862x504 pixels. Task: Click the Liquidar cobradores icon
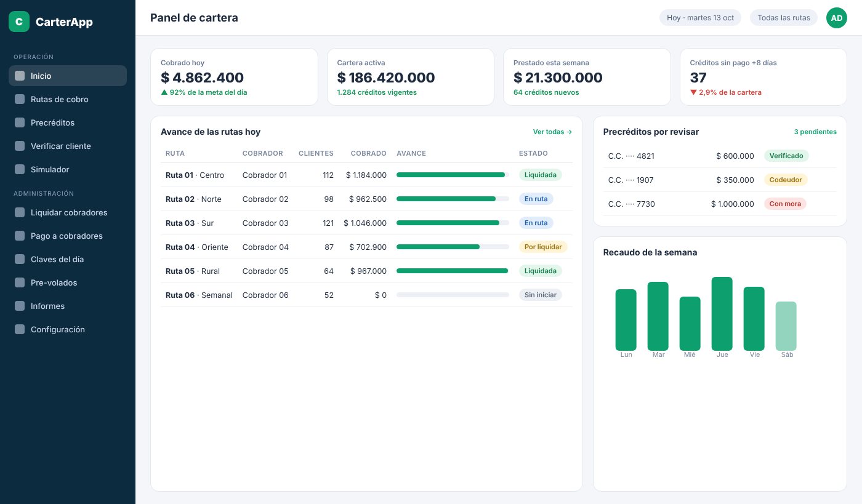click(20, 212)
